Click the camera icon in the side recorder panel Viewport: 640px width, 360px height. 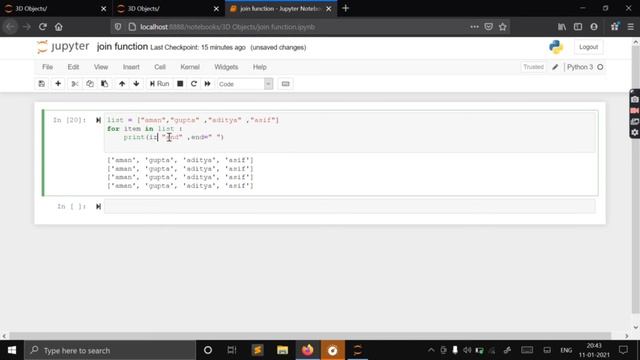pos(635,99)
